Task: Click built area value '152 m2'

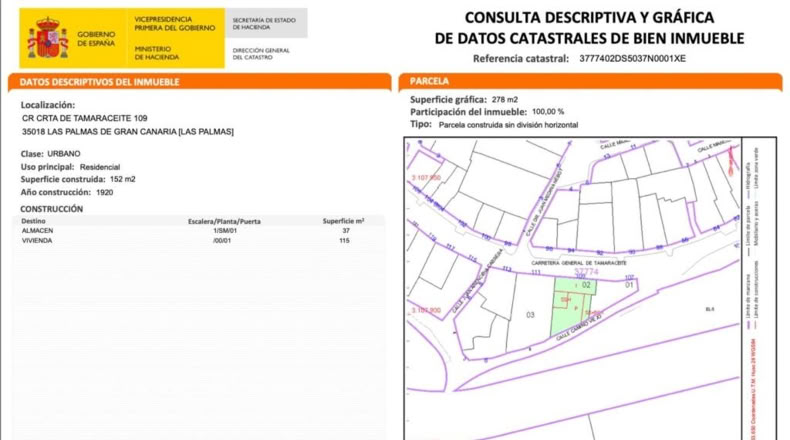Action: (122, 179)
